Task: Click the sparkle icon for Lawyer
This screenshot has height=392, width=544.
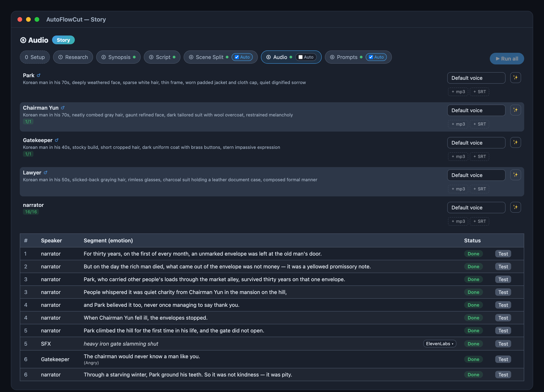Action: point(515,175)
